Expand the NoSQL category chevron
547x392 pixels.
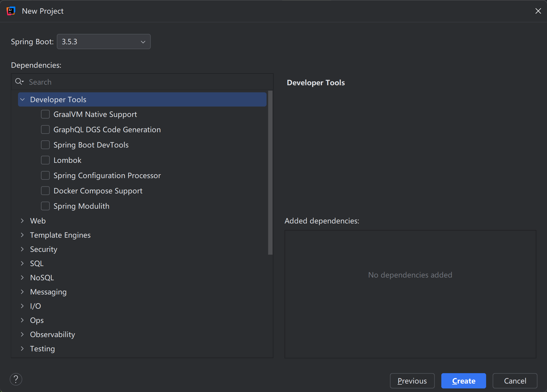pyautogui.click(x=22, y=278)
